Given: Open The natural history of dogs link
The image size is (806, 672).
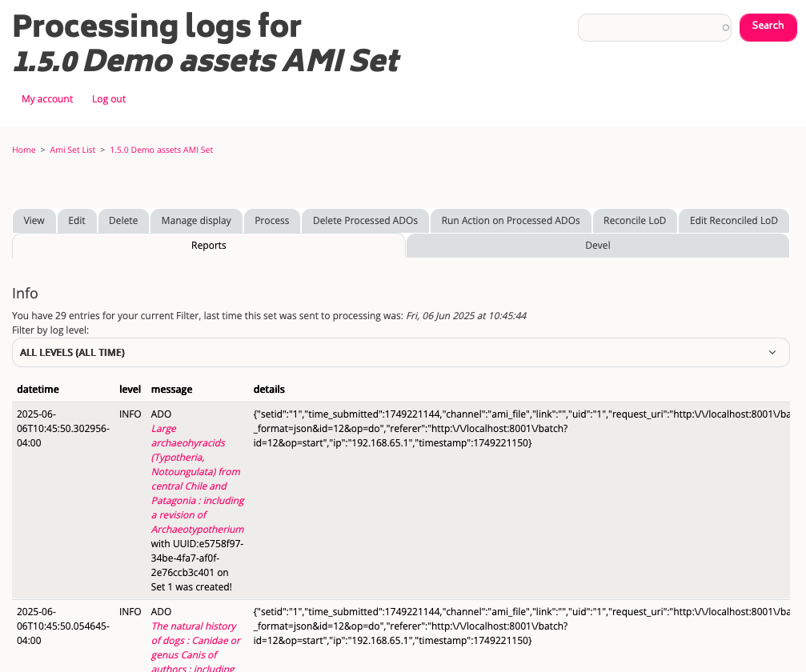Looking at the screenshot, I should [194, 640].
